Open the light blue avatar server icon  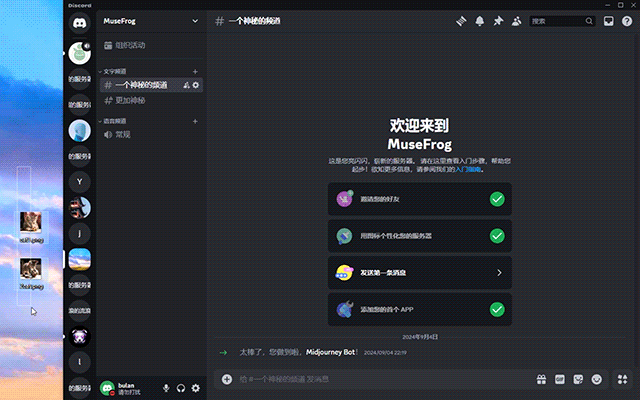pyautogui.click(x=79, y=131)
